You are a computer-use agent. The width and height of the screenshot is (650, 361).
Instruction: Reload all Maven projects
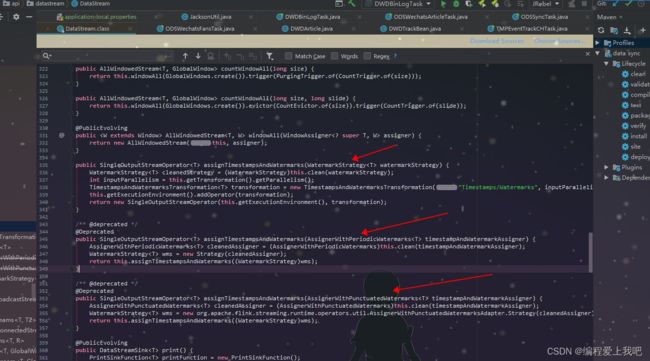click(x=601, y=30)
